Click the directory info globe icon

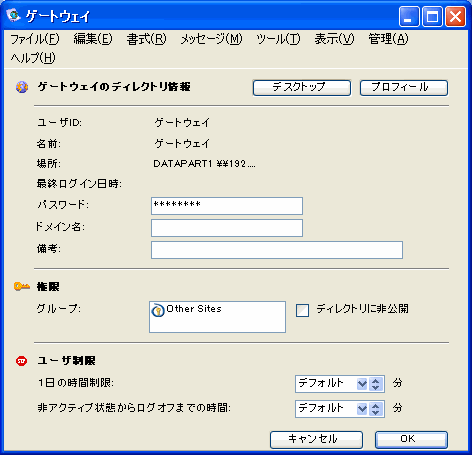tap(22, 87)
